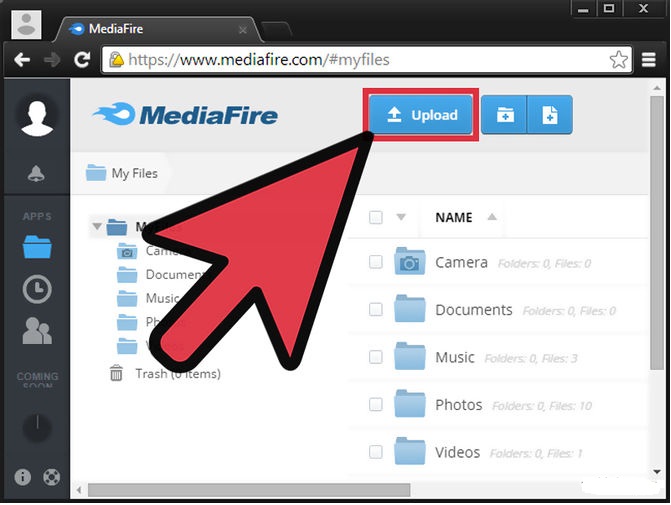Select the Camera folder icon in tree
The image size is (671, 505).
pyautogui.click(x=127, y=251)
